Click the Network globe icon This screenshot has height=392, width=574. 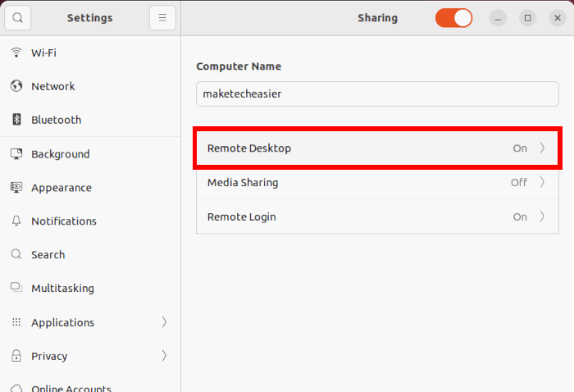pyautogui.click(x=16, y=86)
